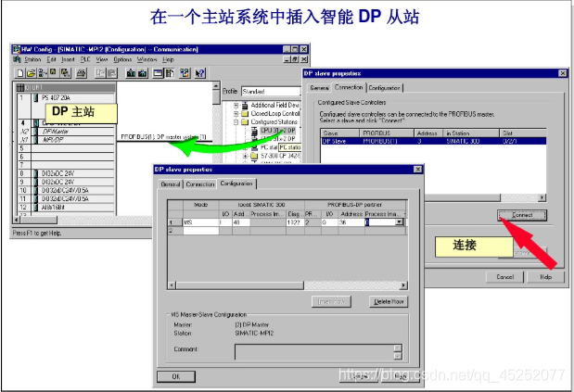This screenshot has width=574, height=392.
Task: Collapse the Configured Stations tree node
Action: [x=236, y=122]
